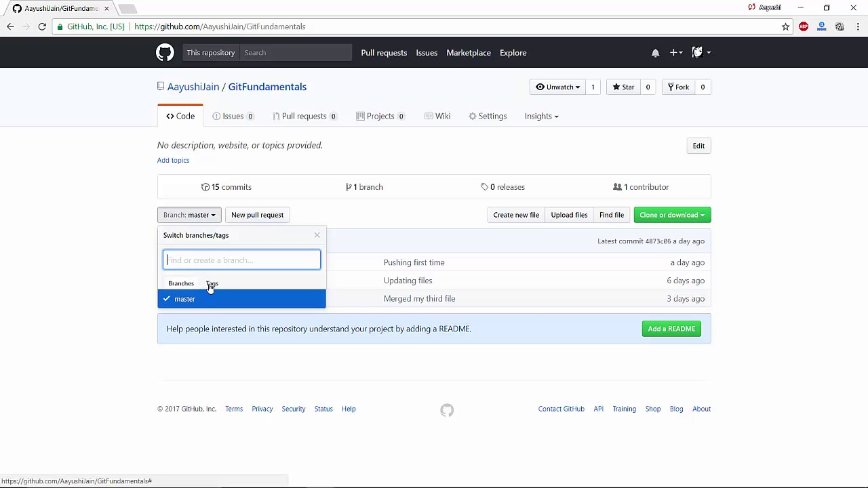Switch to Tags in branch popup
The height and width of the screenshot is (488, 868).
point(212,283)
